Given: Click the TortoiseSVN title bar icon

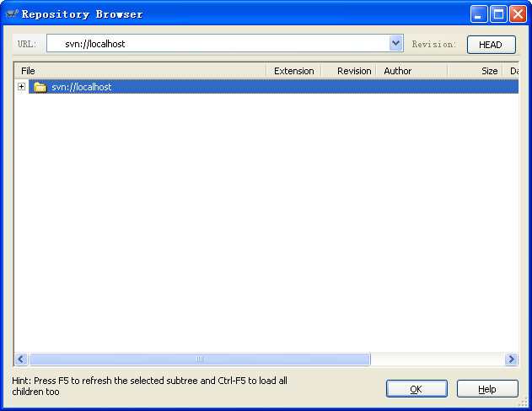Looking at the screenshot, I should pos(12,14).
